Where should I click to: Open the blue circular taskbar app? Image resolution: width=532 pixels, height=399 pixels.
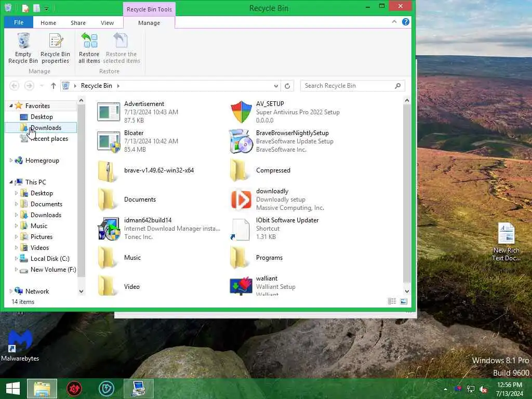(x=106, y=389)
